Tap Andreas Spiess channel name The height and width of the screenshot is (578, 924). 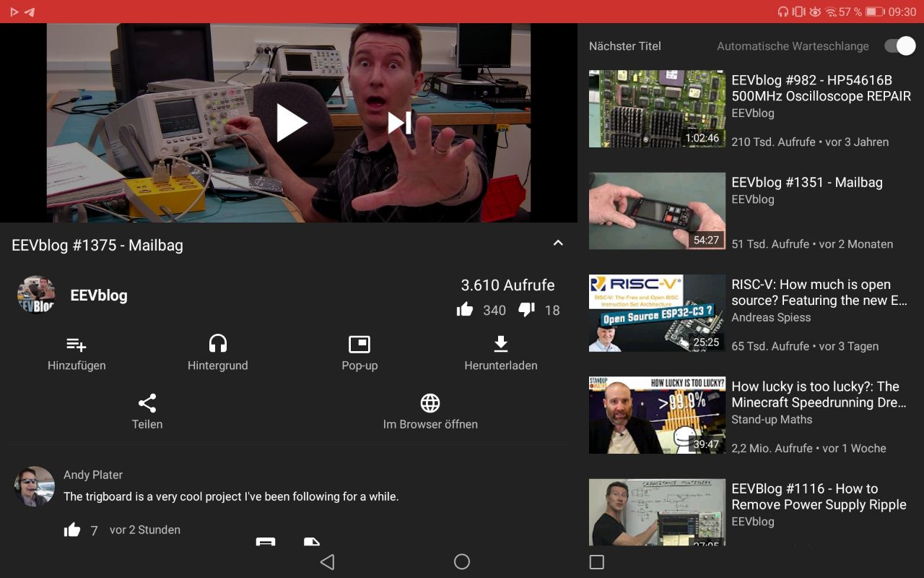[771, 317]
